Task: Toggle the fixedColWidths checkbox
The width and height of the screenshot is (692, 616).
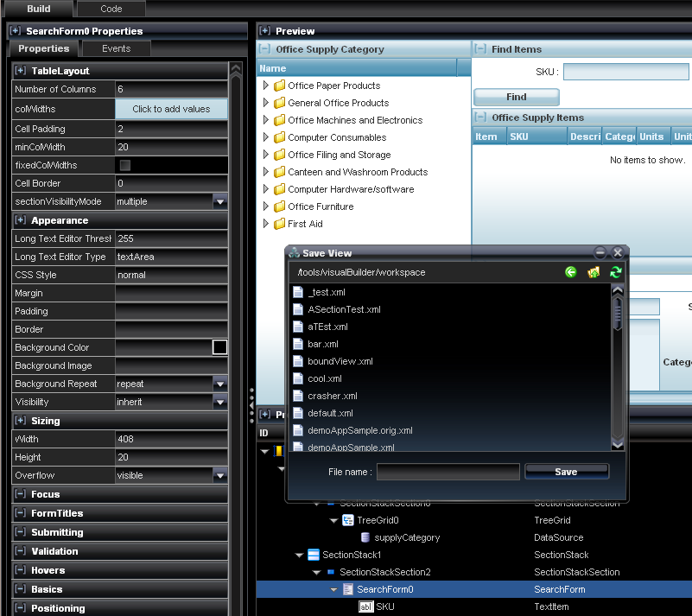Action: (125, 165)
